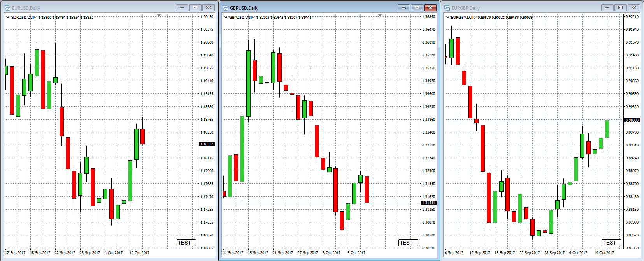644x261 pixels.
Task: Click the TEST label in GBPUSD chart
Action: coord(408,243)
